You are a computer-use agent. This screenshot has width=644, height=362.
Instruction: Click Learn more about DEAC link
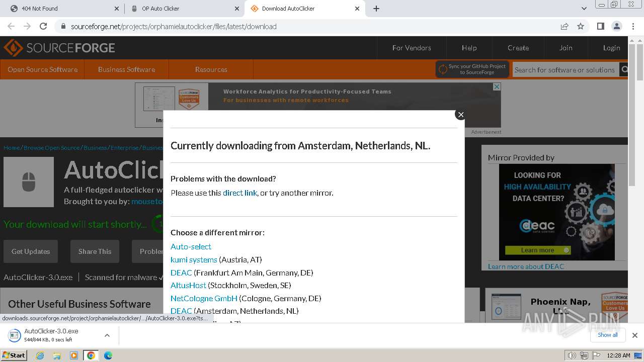click(x=526, y=266)
